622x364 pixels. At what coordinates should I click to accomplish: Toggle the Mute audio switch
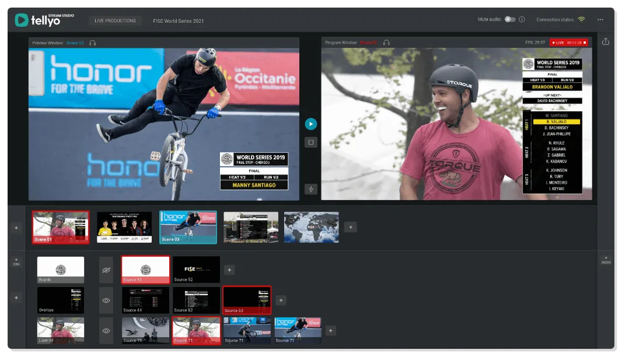point(510,20)
